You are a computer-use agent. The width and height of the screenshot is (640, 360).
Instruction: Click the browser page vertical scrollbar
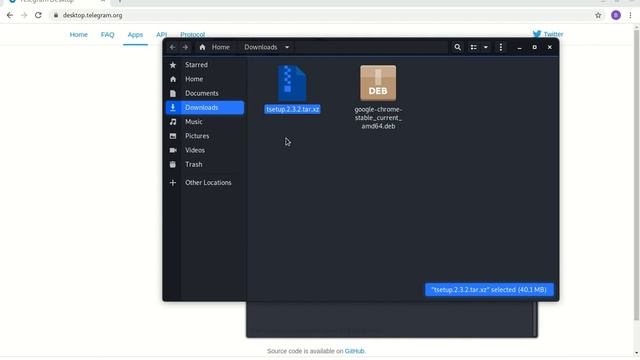click(636, 176)
